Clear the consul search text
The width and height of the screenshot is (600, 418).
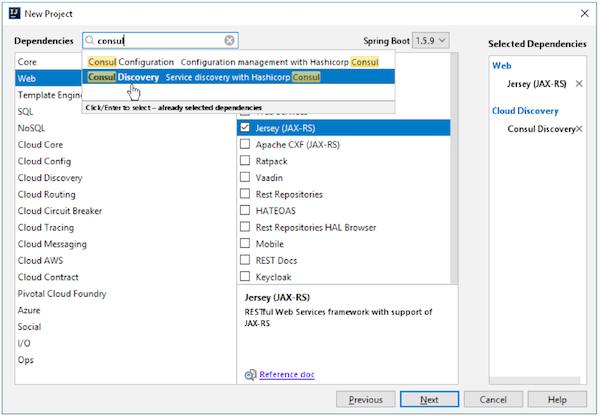tap(230, 41)
